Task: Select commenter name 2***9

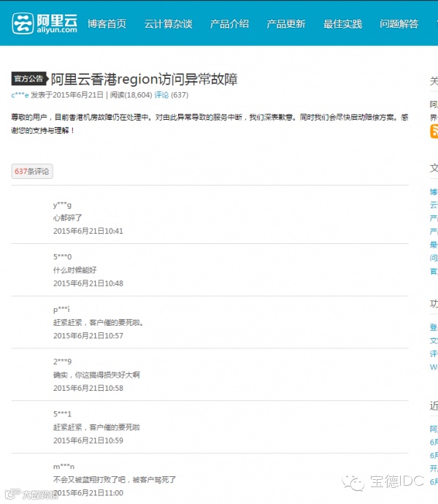Action: (x=62, y=362)
